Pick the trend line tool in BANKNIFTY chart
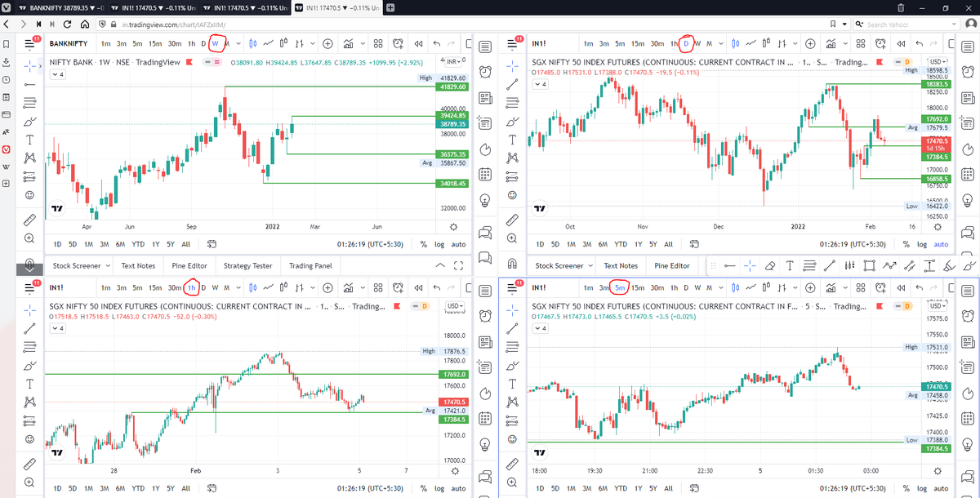The height and width of the screenshot is (498, 980). (x=30, y=83)
